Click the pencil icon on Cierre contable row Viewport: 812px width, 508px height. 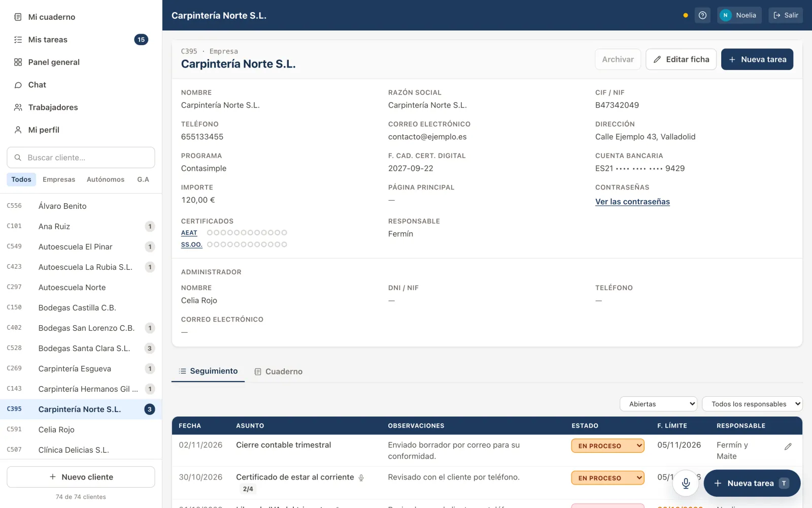click(788, 446)
